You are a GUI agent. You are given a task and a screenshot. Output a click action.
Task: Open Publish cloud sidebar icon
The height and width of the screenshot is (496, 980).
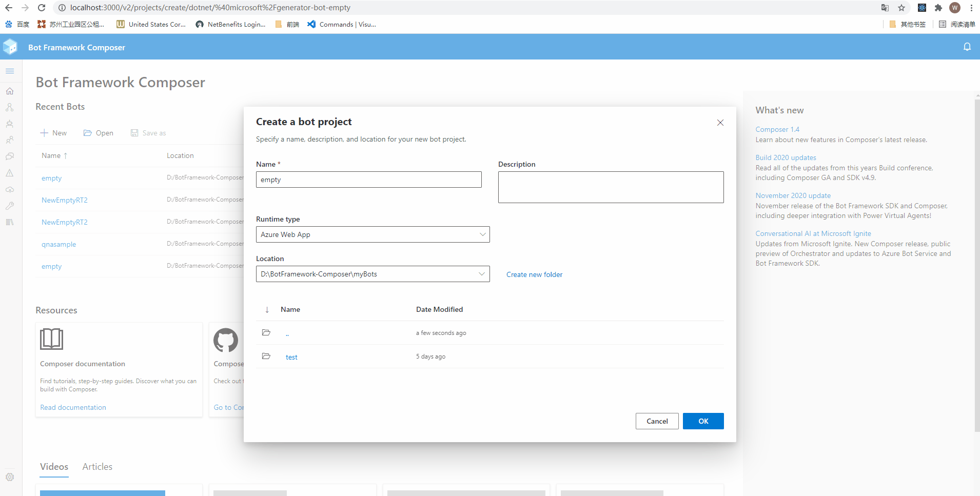coord(10,189)
